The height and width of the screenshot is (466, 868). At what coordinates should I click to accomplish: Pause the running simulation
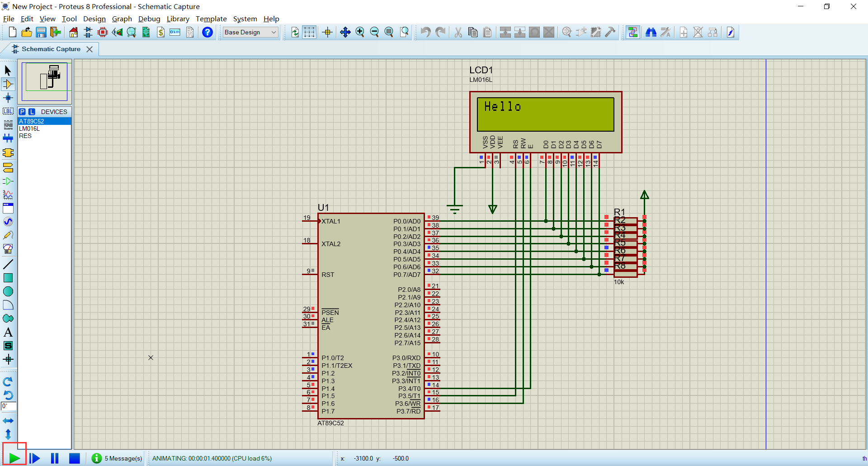coord(55,458)
